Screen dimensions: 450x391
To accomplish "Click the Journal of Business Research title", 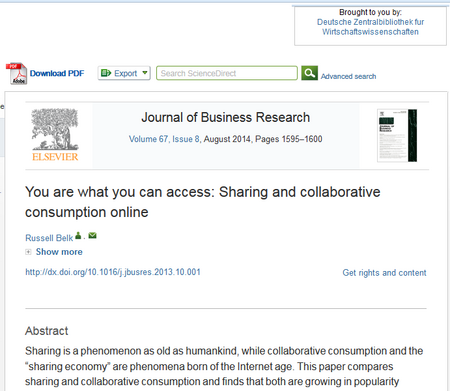I will 226,117.
